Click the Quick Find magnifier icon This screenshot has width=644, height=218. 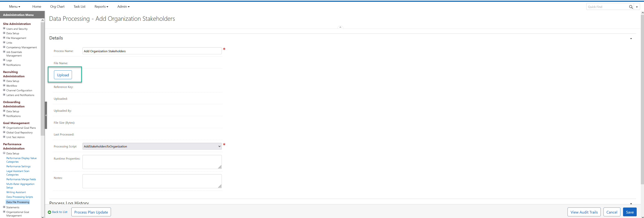(x=631, y=7)
